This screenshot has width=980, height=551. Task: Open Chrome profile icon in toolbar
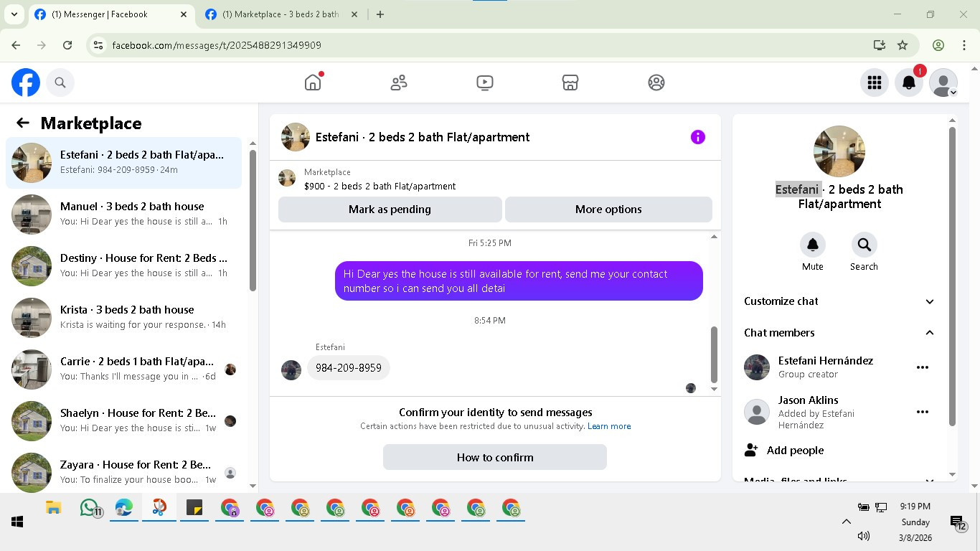coord(938,45)
